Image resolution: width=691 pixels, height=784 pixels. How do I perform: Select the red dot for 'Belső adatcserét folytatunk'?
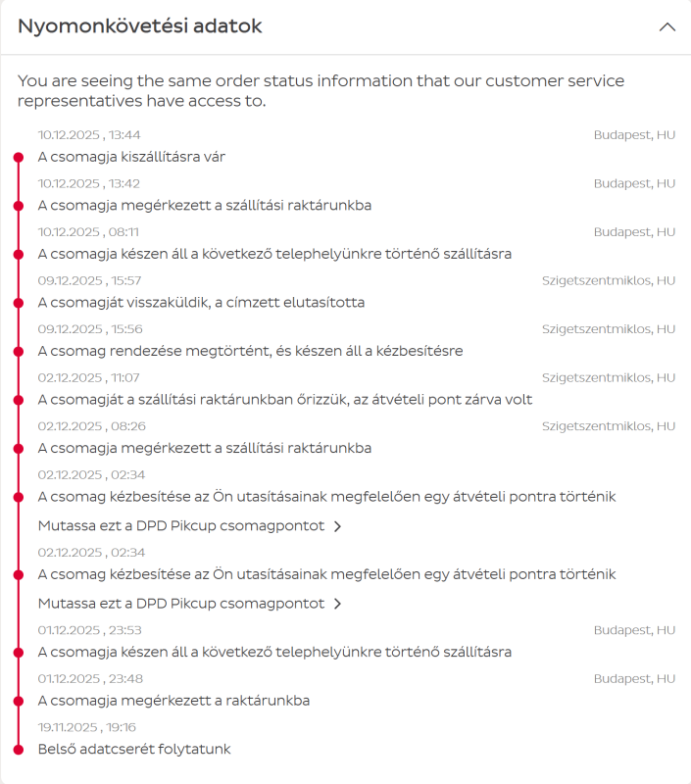[x=18, y=750]
